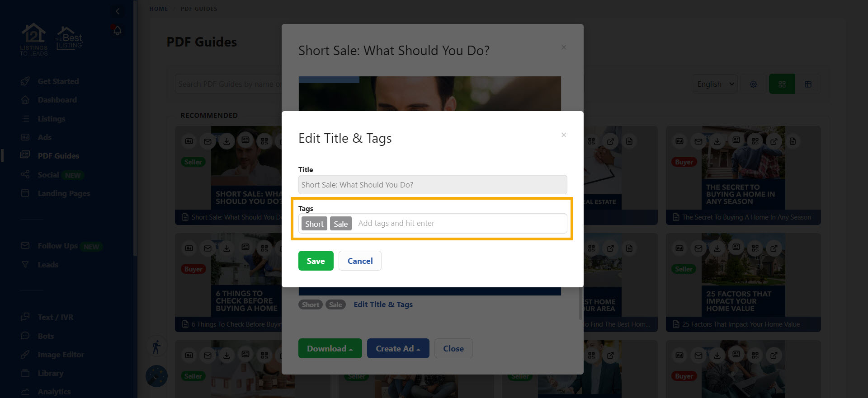Cancel the Edit Title & Tags dialog
Screen dimensions: 868x398
click(360, 261)
